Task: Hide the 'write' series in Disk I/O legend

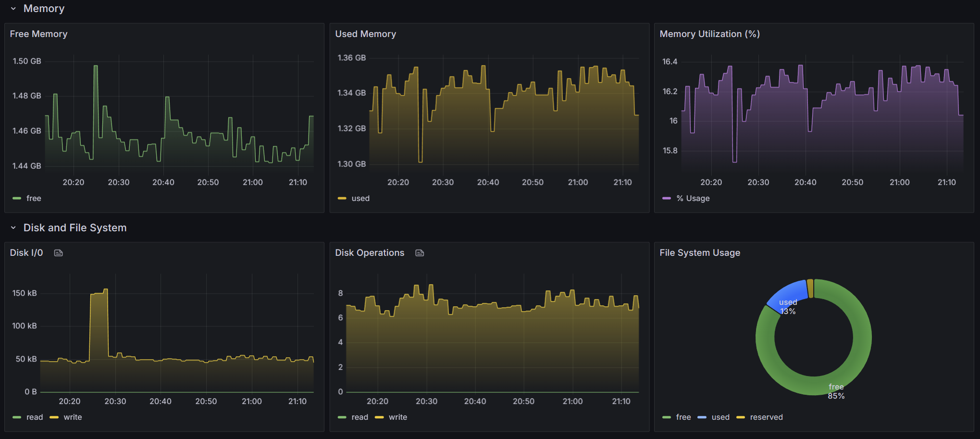Action: [x=73, y=417]
